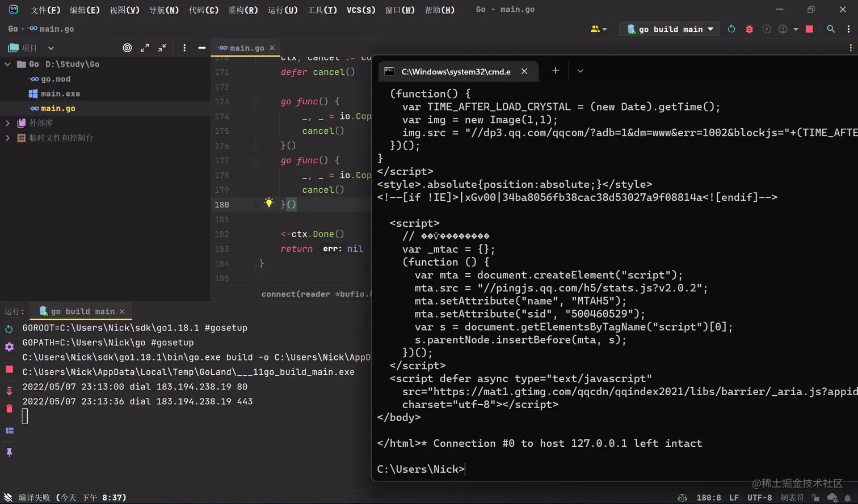Image resolution: width=858 pixels, height=504 pixels.
Task: Change the UTF-8 file encoding
Action: pos(760,498)
